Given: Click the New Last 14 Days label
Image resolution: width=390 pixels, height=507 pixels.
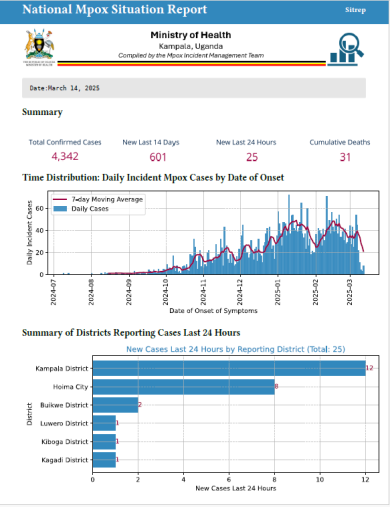Looking at the screenshot, I should click(x=151, y=142).
